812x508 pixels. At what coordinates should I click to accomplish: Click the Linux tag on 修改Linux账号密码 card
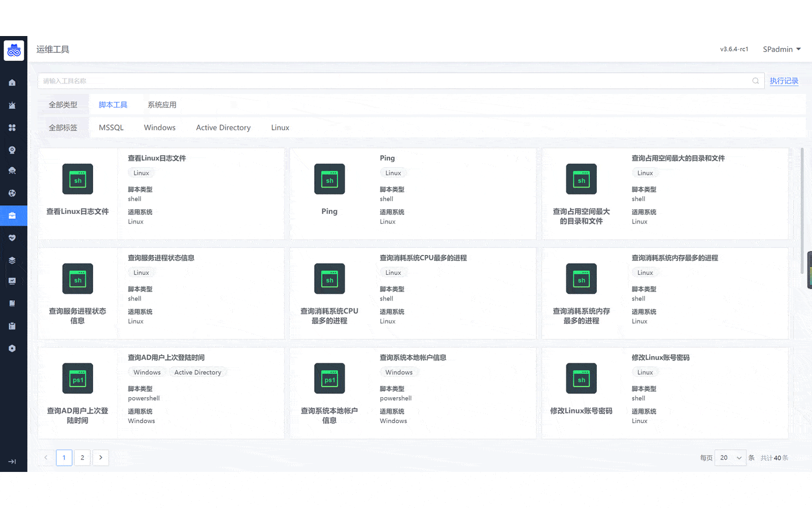point(645,372)
